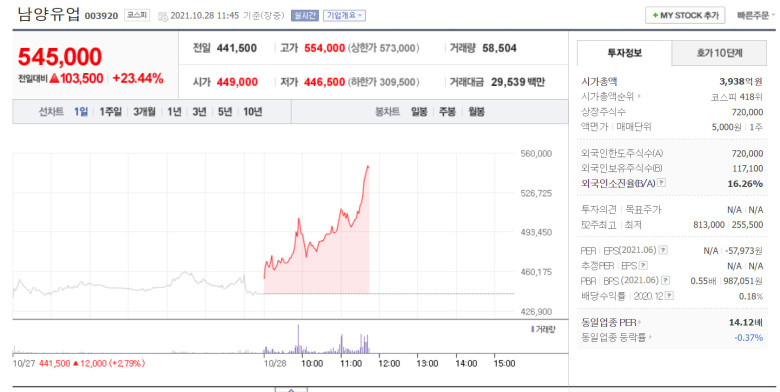The image size is (780, 392).
Task: Switch to the 호가 10단계 tab
Action: 719,53
